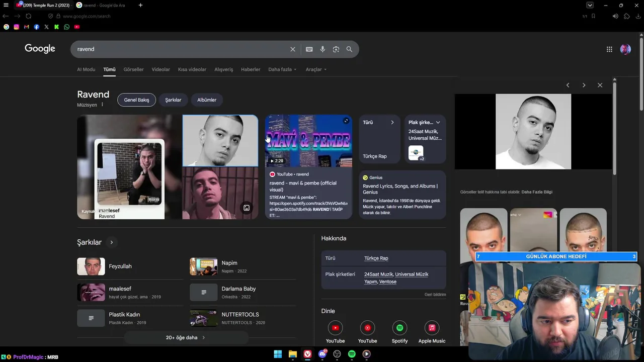The width and height of the screenshot is (644, 362).
Task: Close the image preview panel
Action: (600, 85)
